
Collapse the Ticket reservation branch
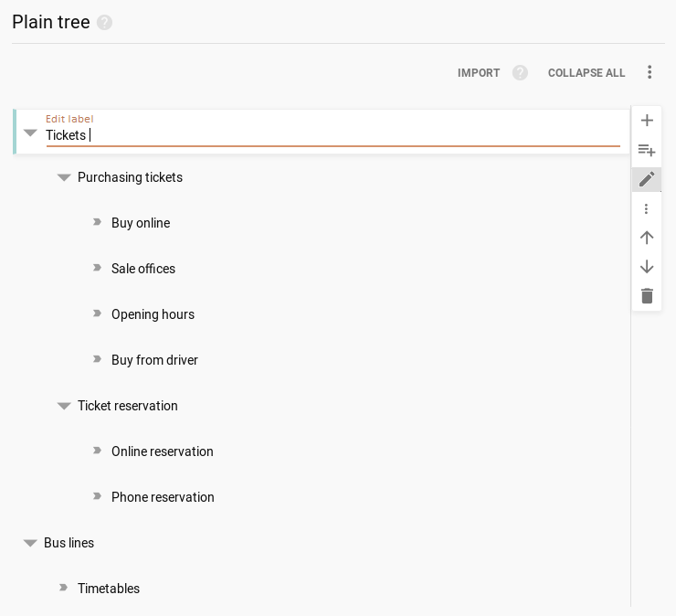pos(64,406)
